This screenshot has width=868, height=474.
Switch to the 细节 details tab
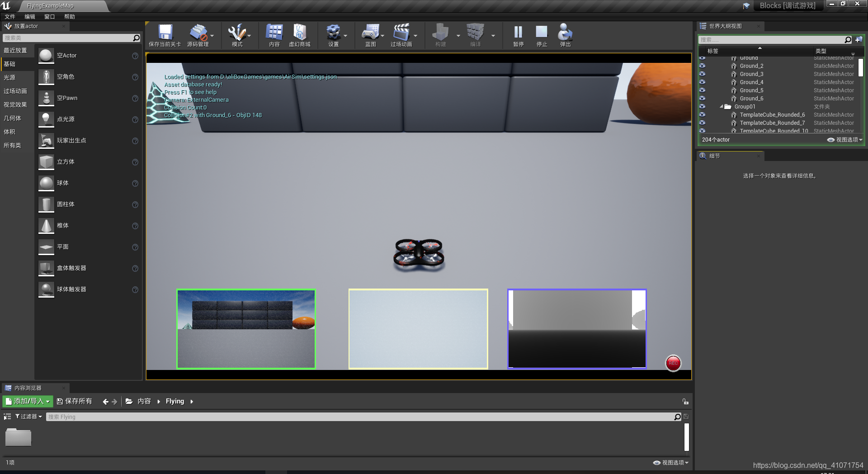(714, 156)
